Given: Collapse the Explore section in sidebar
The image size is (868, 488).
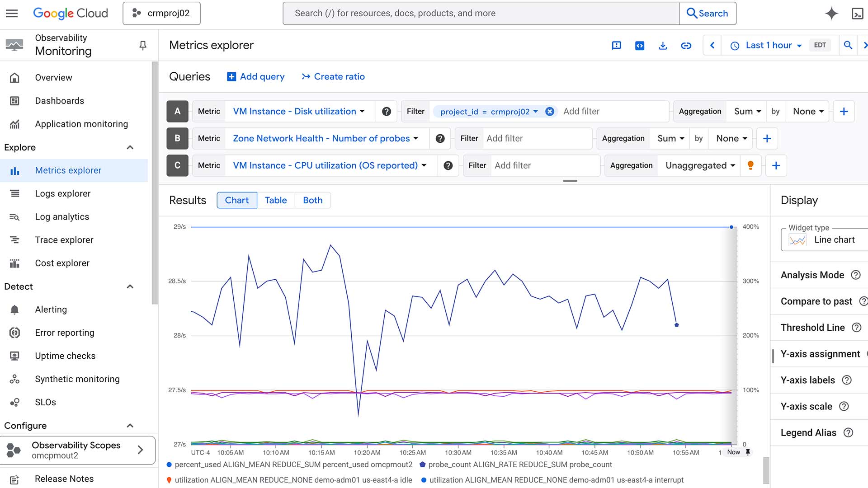Looking at the screenshot, I should (x=130, y=147).
